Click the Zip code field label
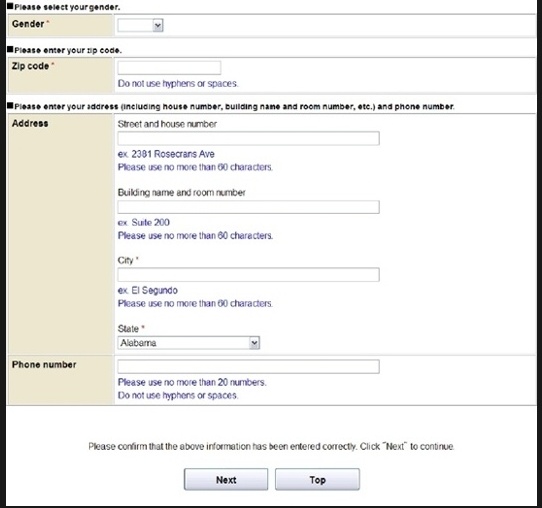Image resolution: width=542 pixels, height=508 pixels. tap(30, 66)
